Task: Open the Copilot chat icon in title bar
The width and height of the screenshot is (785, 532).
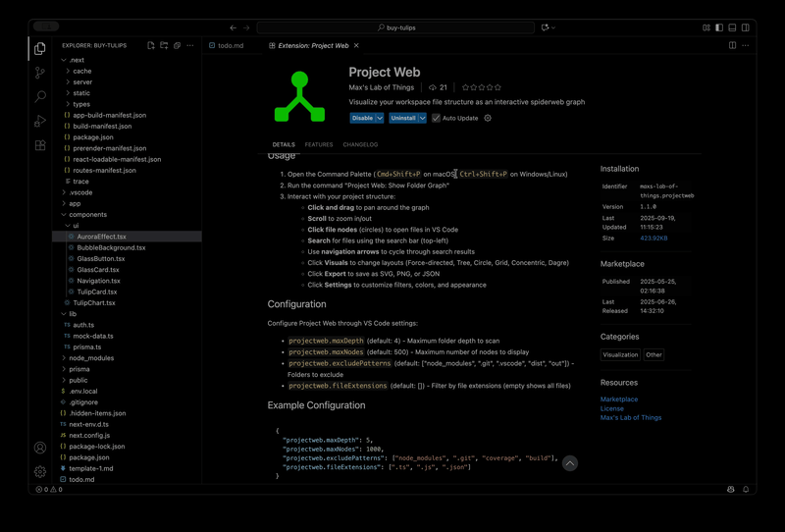Action: (x=545, y=27)
